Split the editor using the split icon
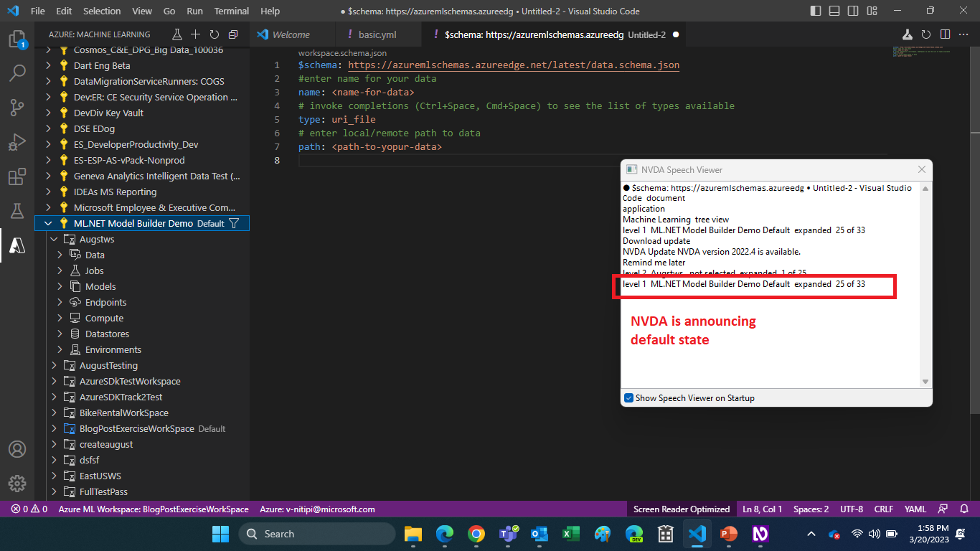980x551 pixels. [944, 34]
